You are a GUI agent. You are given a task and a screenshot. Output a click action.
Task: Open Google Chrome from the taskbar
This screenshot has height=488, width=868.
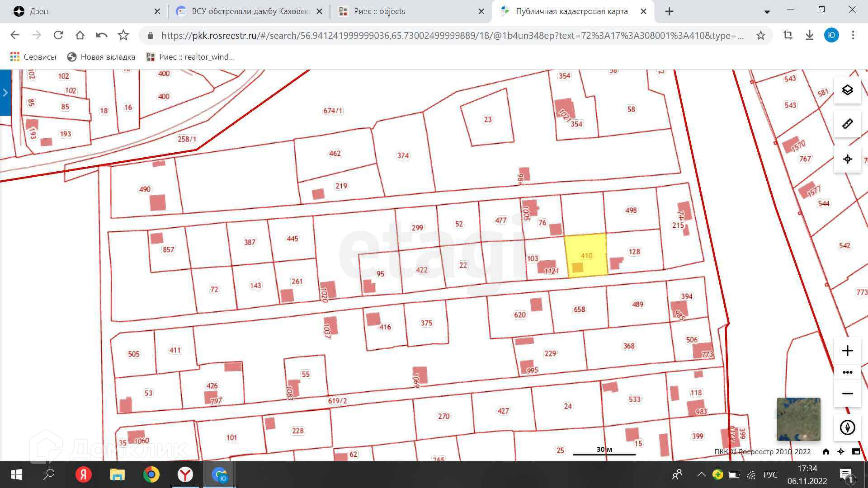151,474
